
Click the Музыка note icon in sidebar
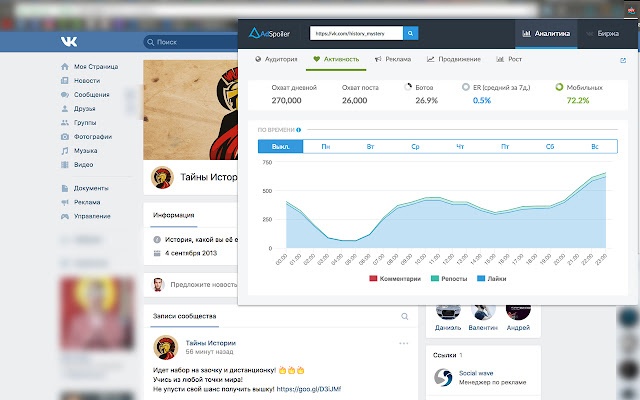[63, 151]
